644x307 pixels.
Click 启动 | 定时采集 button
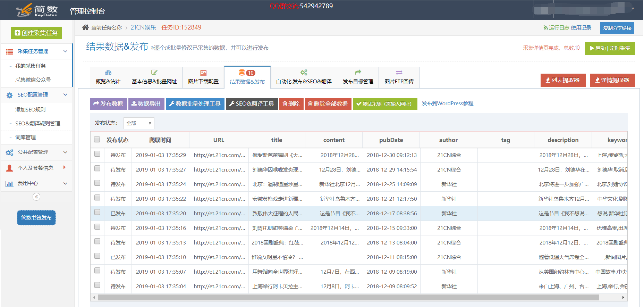coord(610,48)
